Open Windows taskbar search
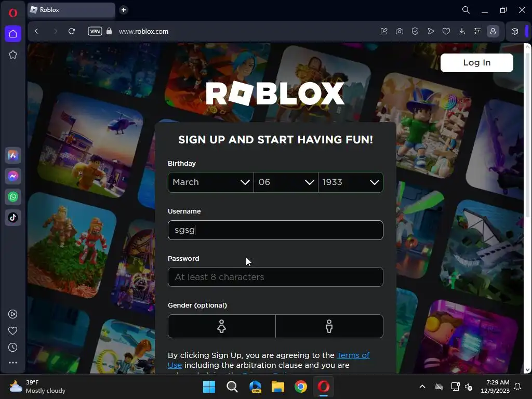 (232, 387)
